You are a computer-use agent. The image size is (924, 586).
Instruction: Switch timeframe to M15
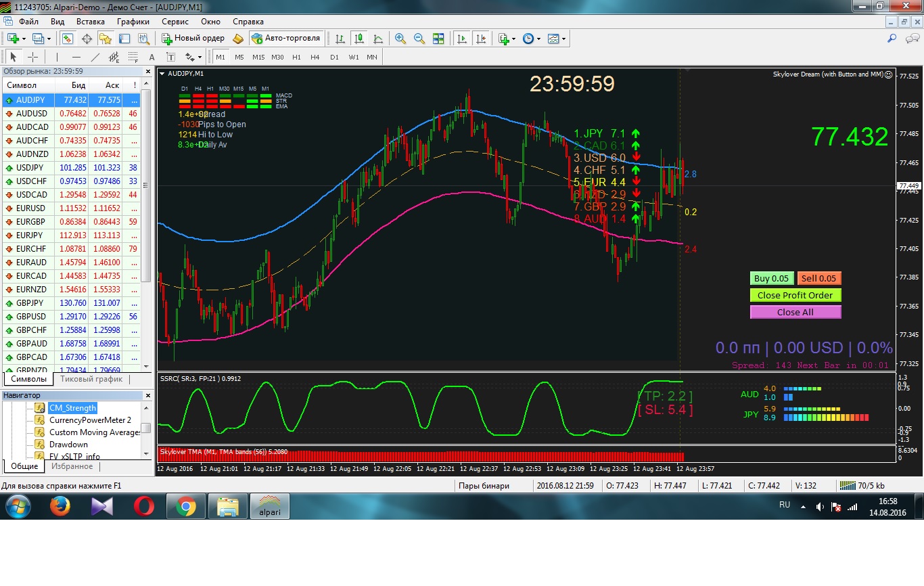point(258,57)
